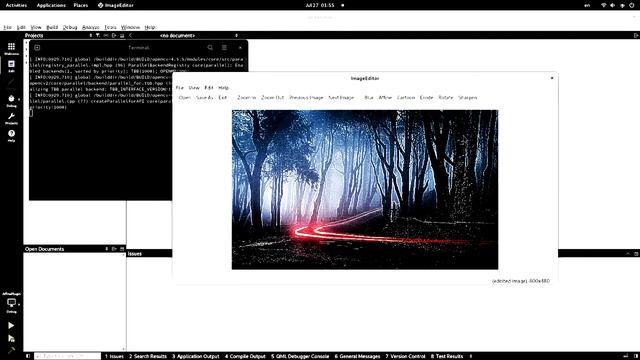Viewport: 640px width, 360px height.
Task: Switch to 5 QML Debugger Console tab
Action: pos(300,356)
